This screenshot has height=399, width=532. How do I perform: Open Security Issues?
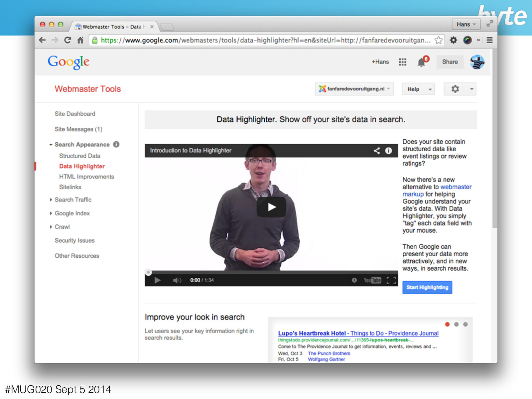pos(74,240)
